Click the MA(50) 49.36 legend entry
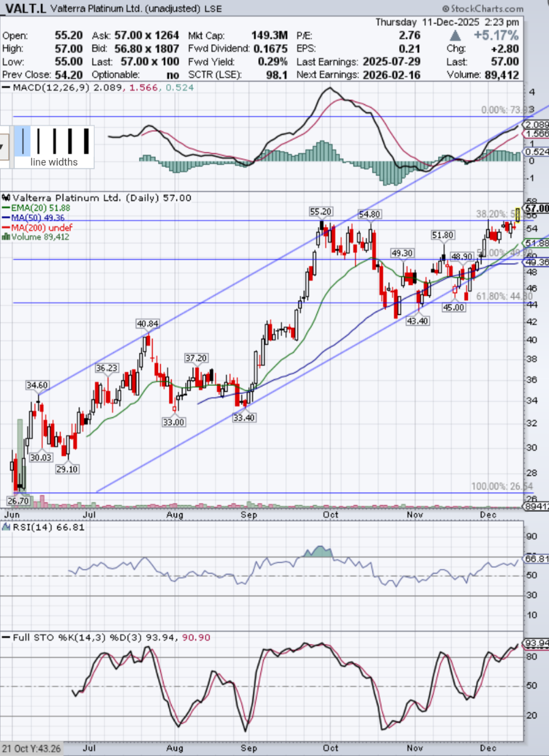This screenshot has width=549, height=756. pyautogui.click(x=38, y=218)
